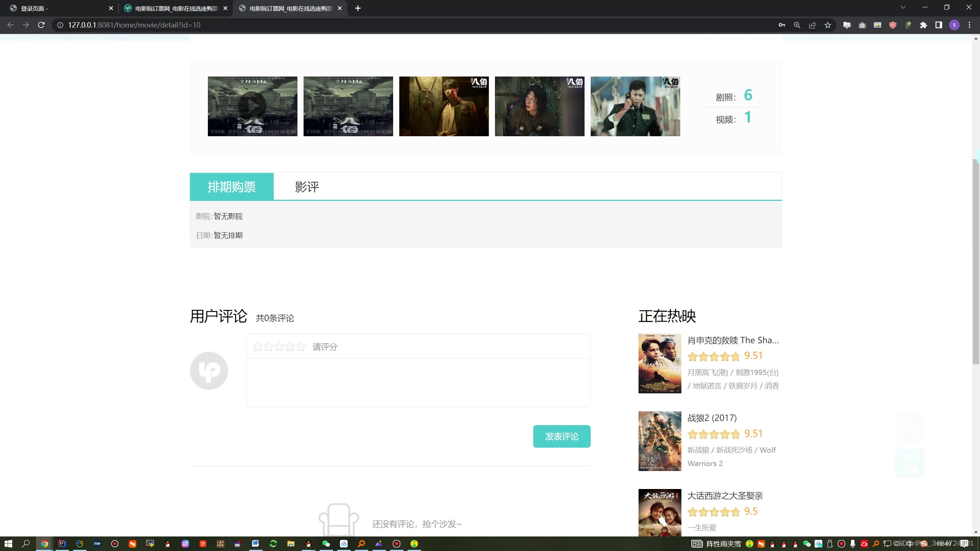
Task: Click the third rating star in comment box
Action: pos(279,347)
